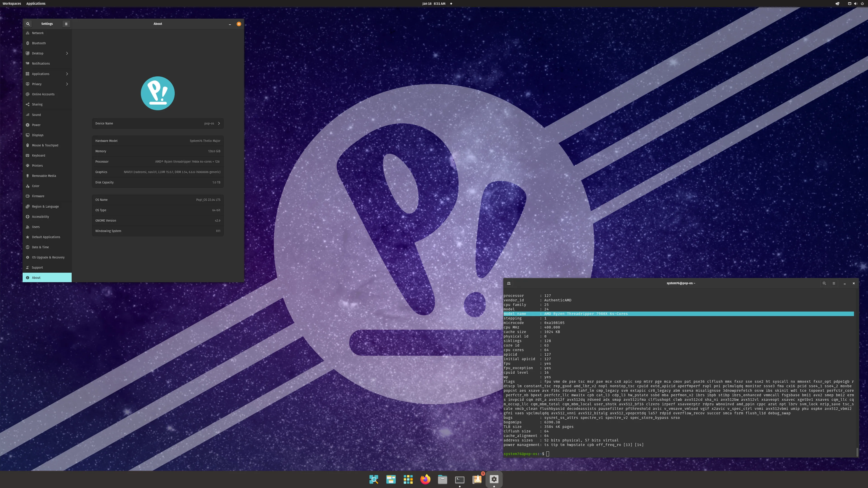Select the Removable Media icon
This screenshot has width=868, height=488.
pyautogui.click(x=28, y=176)
